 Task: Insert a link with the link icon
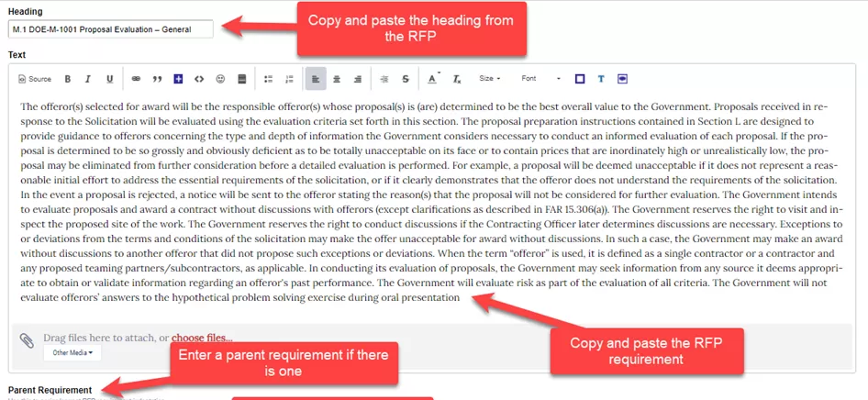tap(137, 79)
